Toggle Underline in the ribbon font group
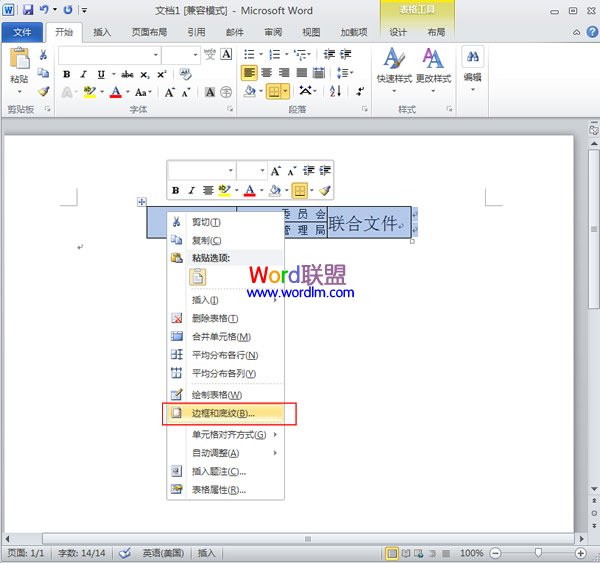The image size is (600, 563). coord(101,74)
